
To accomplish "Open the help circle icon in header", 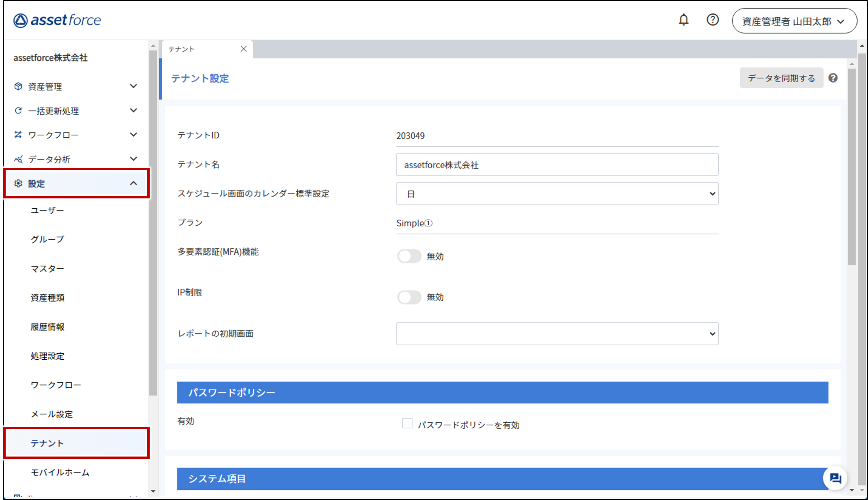I will pyautogui.click(x=712, y=20).
